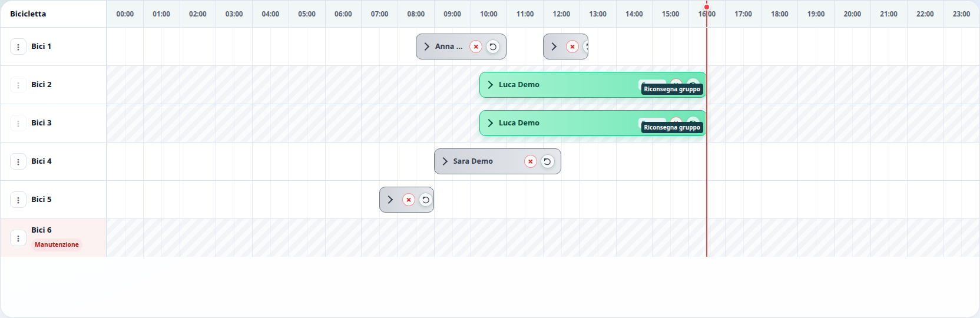Open the three-dot menu for Bici 1
Viewport: 980px width, 318px height.
pos(18,47)
